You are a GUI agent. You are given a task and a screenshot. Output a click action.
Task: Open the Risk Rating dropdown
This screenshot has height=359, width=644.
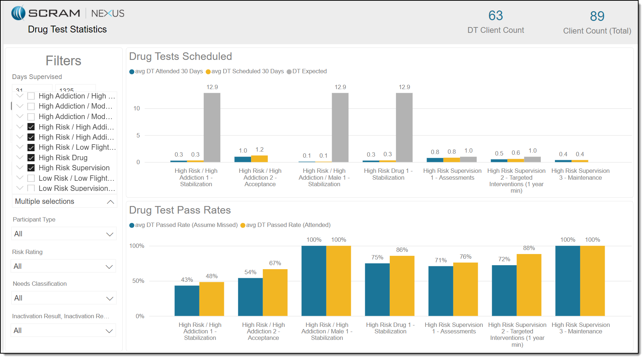point(64,267)
